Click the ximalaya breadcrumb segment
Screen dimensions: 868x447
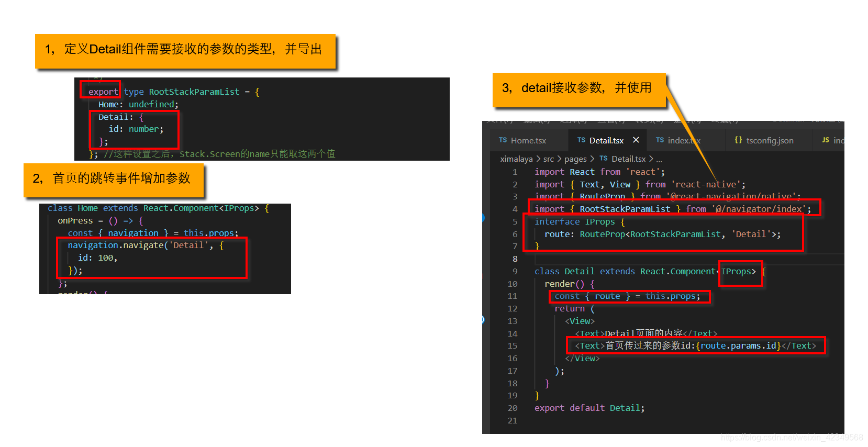(516, 159)
